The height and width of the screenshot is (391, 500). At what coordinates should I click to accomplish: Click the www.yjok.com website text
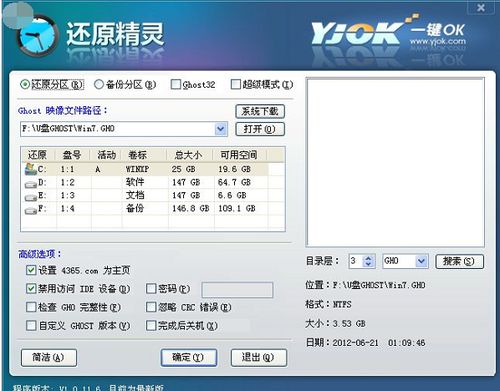tap(438, 41)
